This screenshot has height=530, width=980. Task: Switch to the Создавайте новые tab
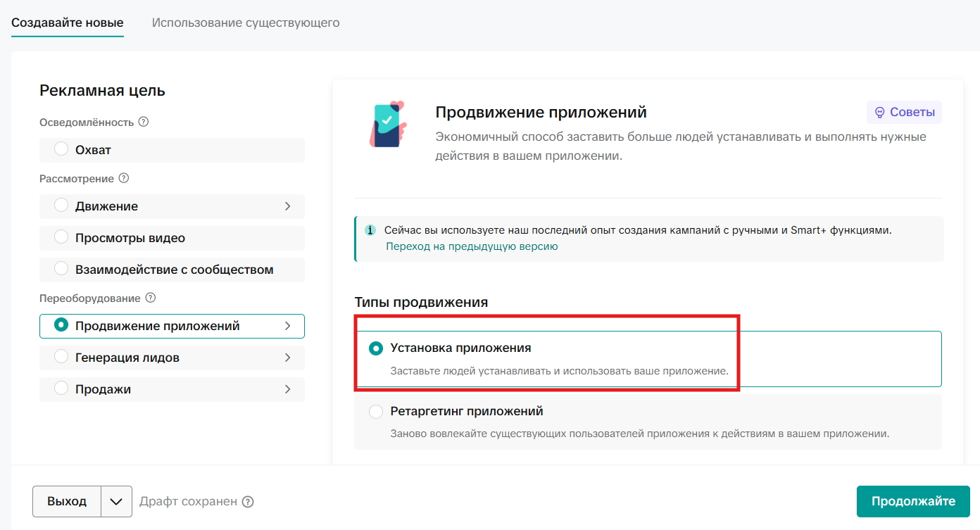pyautogui.click(x=68, y=23)
